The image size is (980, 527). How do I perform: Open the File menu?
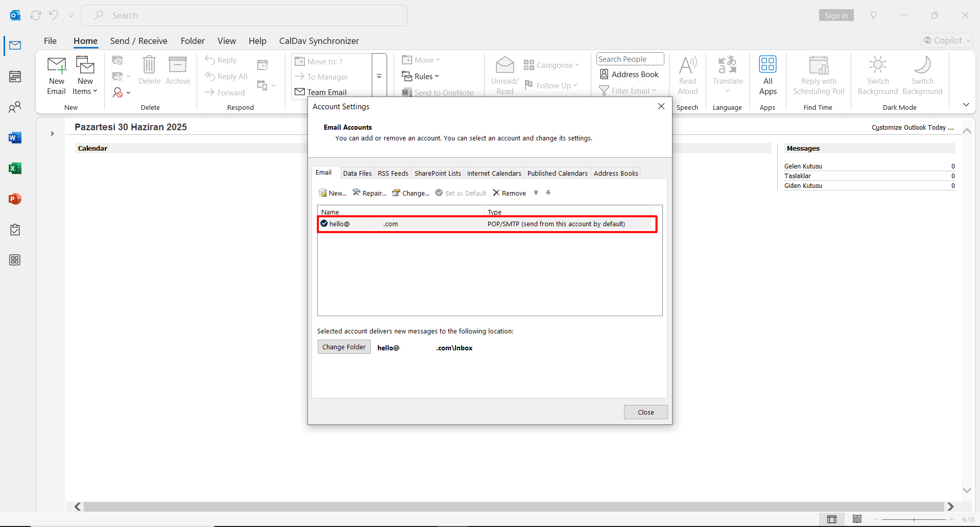click(50, 41)
